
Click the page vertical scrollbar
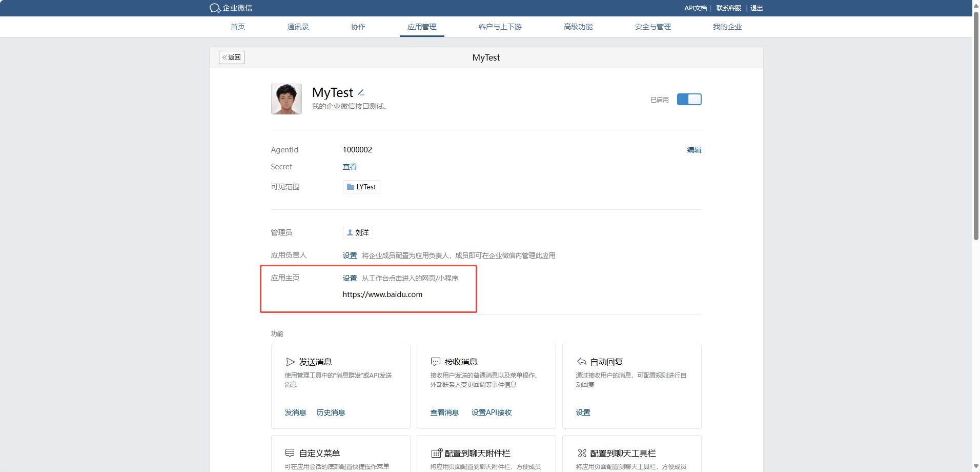pyautogui.click(x=976, y=125)
